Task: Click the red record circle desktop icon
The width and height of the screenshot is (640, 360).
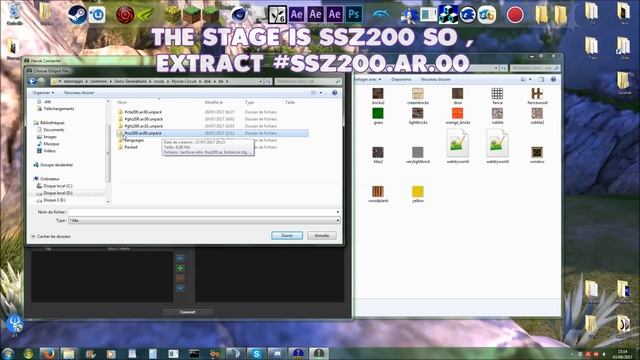Action: click(515, 15)
